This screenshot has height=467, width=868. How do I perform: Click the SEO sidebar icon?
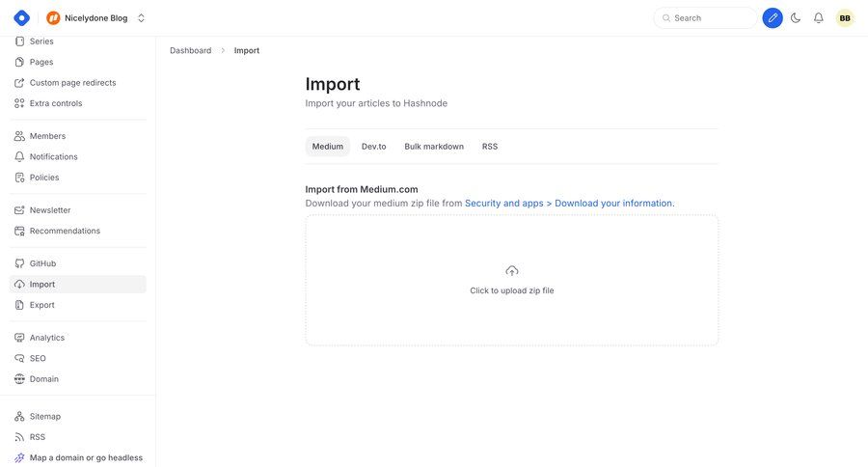coord(19,358)
